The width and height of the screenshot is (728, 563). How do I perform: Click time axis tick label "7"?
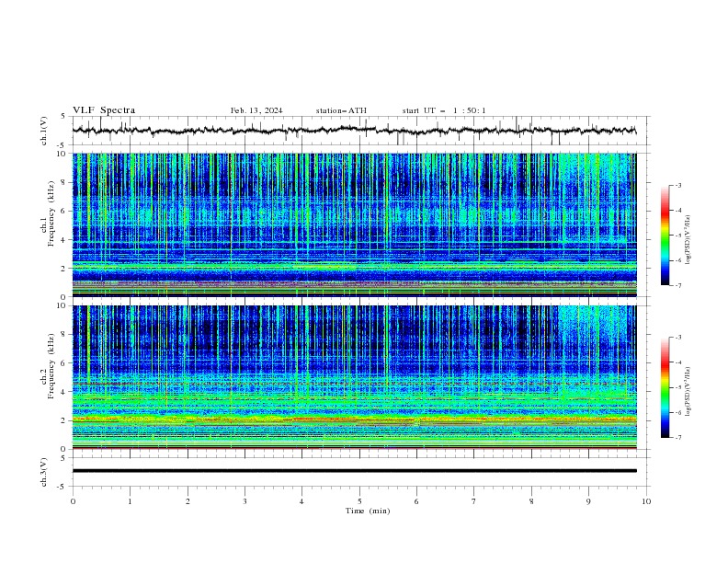pyautogui.click(x=474, y=501)
